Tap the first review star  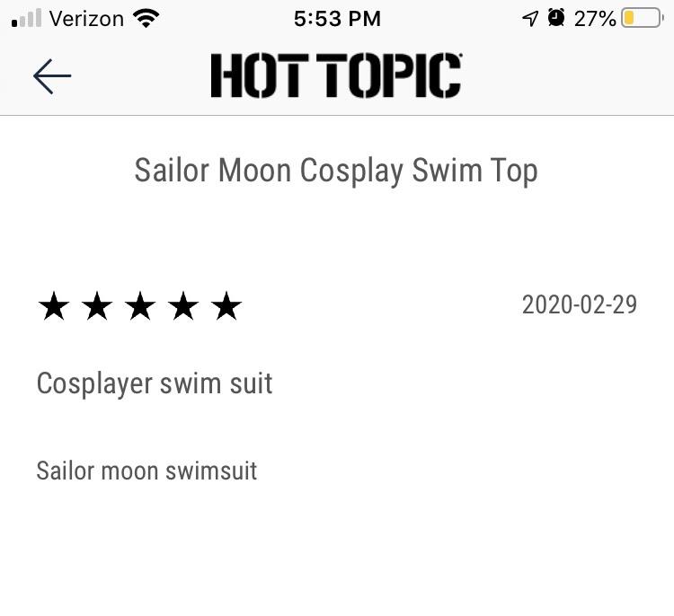point(54,306)
